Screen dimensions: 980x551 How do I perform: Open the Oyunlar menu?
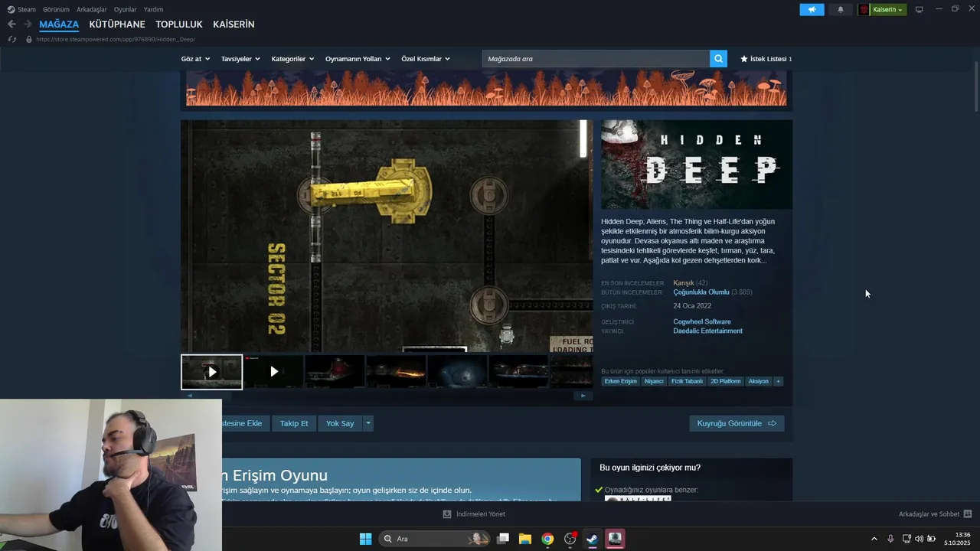(125, 9)
